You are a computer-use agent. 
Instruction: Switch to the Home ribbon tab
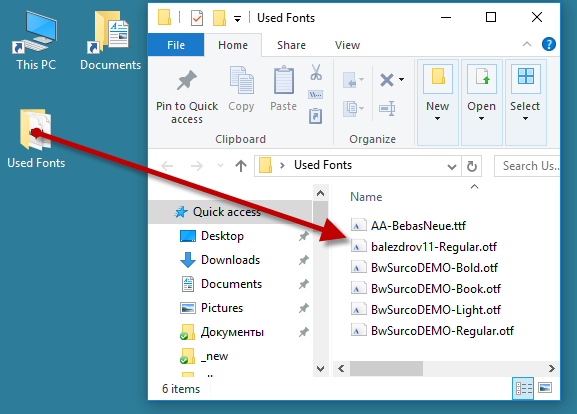[233, 45]
